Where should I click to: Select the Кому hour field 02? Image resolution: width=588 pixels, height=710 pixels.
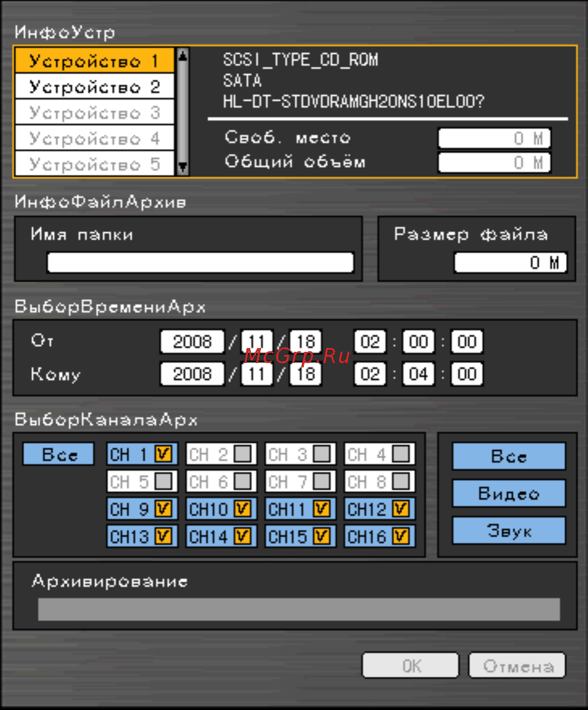point(370,374)
